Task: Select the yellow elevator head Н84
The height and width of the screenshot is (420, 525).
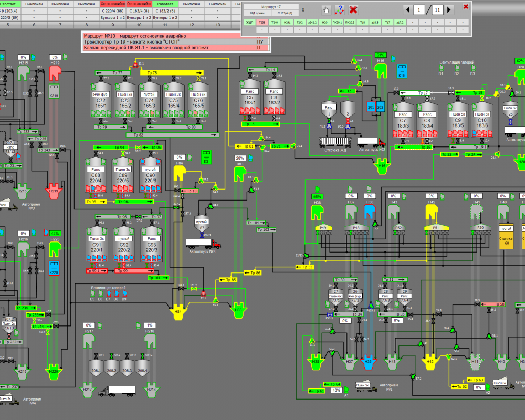Action: click(179, 173)
